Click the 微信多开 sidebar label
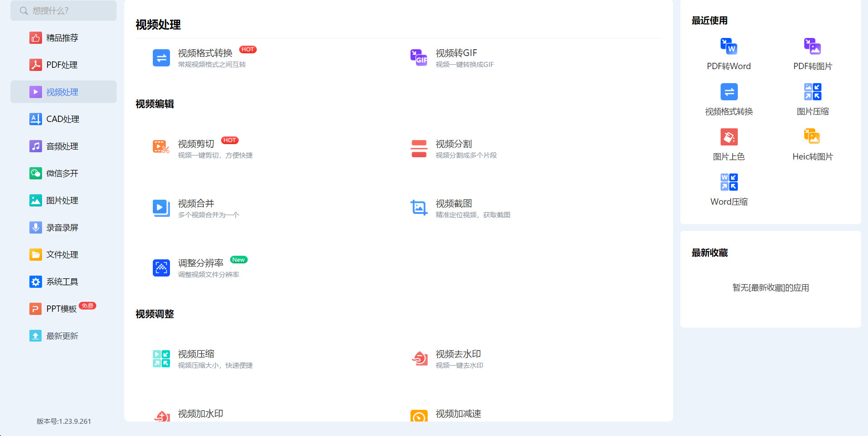The width and height of the screenshot is (868, 436). coord(62,173)
